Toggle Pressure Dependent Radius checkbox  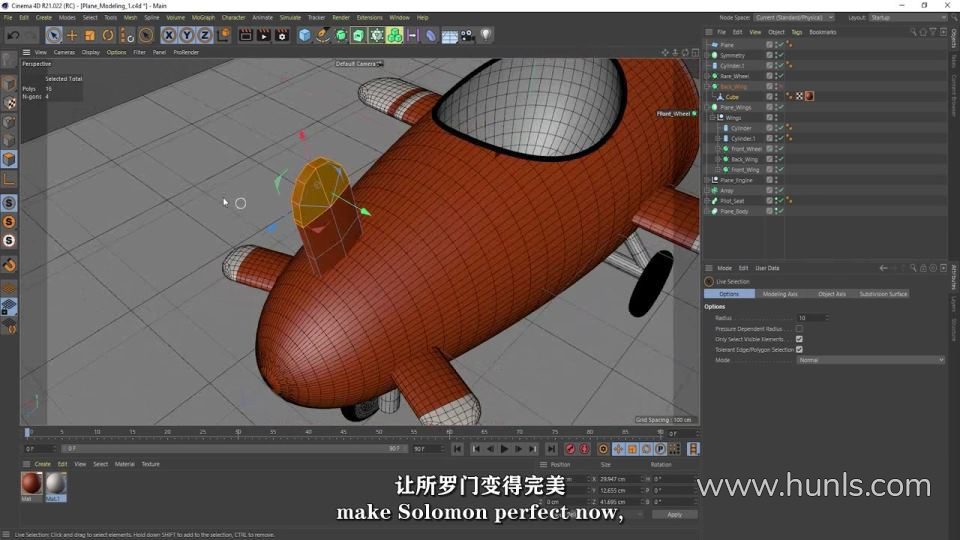[799, 329]
